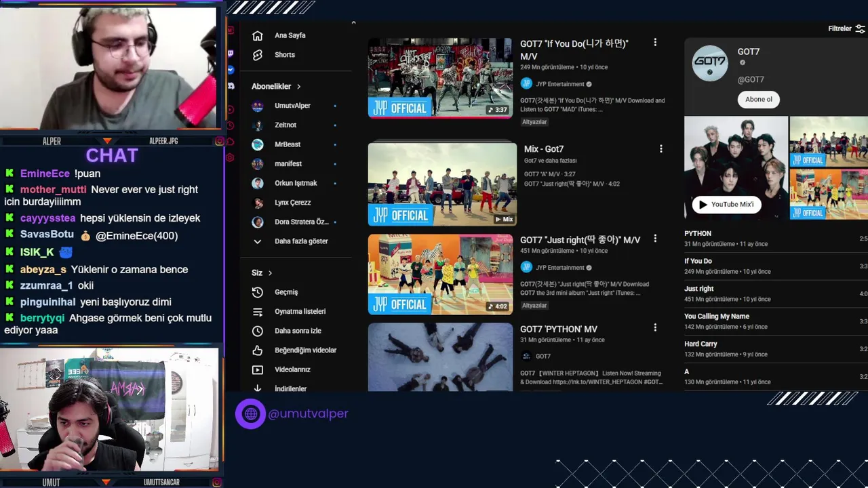The width and height of the screenshot is (868, 488).
Task: Open three-dot menu for Mix - Got7
Action: [x=661, y=148]
